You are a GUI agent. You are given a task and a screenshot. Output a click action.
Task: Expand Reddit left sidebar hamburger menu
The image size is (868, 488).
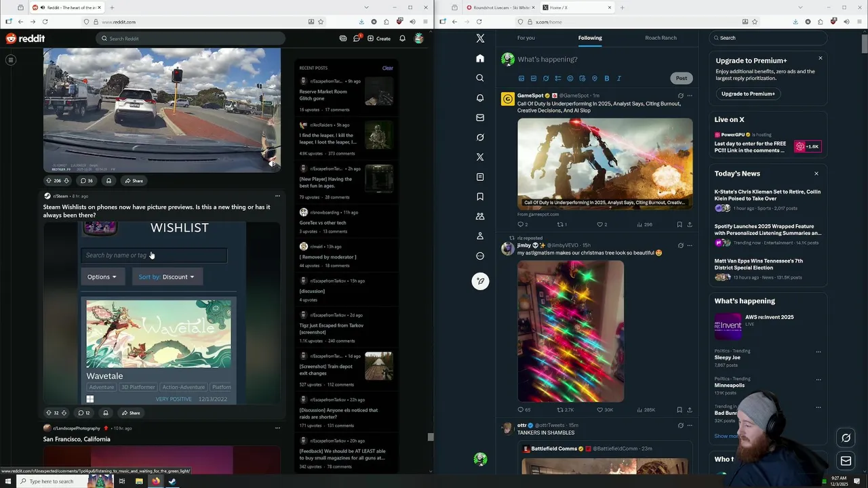pos(11,60)
